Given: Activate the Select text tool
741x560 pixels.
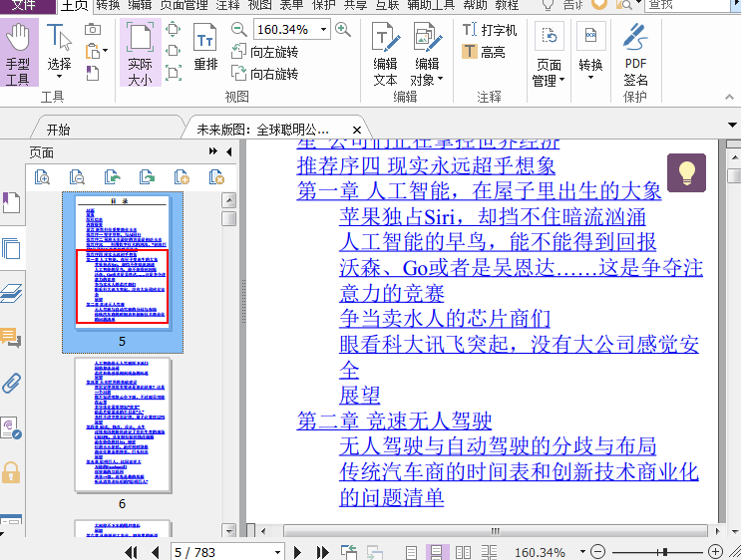Looking at the screenshot, I should click(59, 52).
